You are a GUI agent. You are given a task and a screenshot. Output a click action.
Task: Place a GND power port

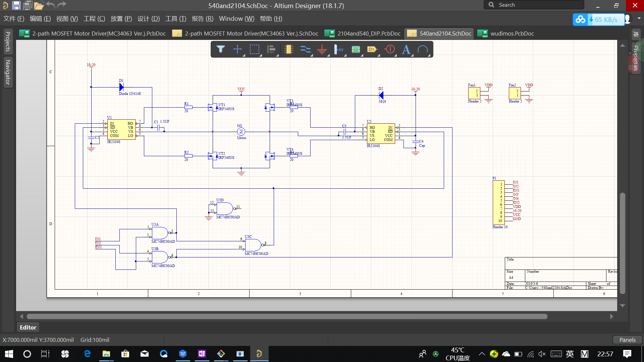coord(322,49)
